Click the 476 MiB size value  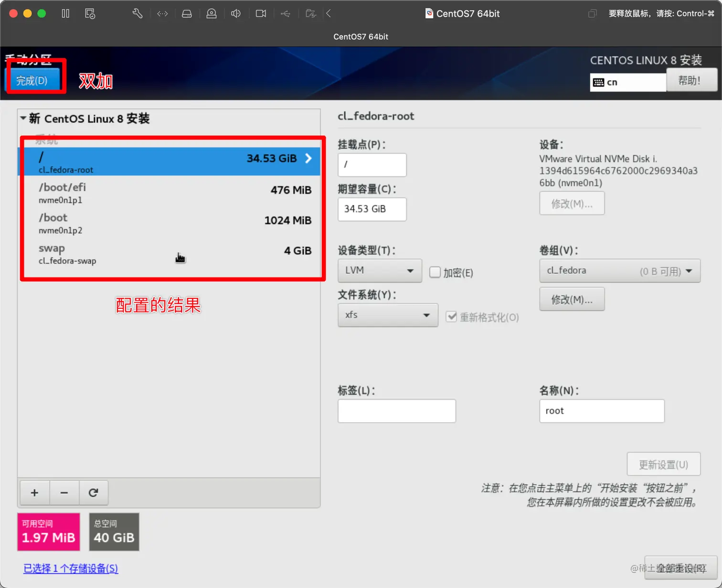click(x=291, y=190)
